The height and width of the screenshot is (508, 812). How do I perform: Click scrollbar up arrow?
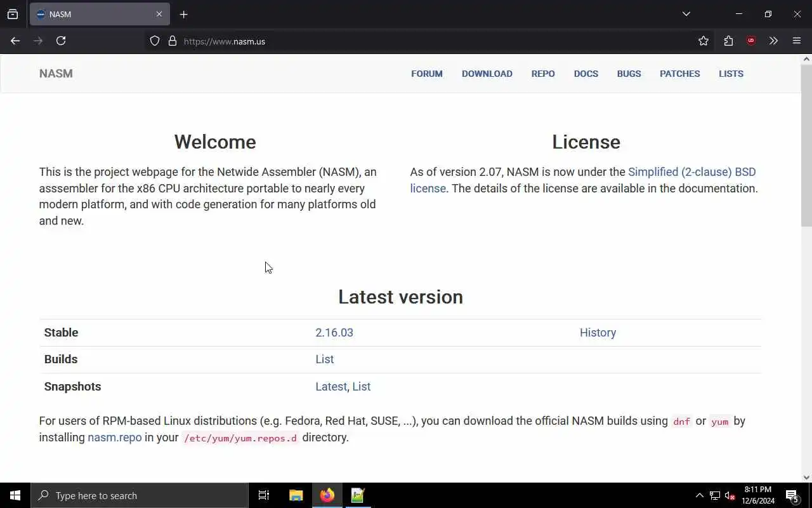click(806, 59)
